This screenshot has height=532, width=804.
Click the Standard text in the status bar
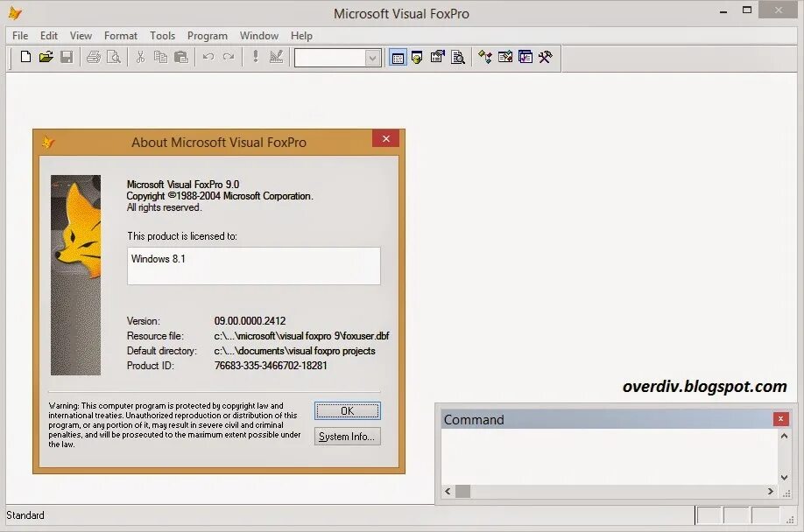point(25,515)
